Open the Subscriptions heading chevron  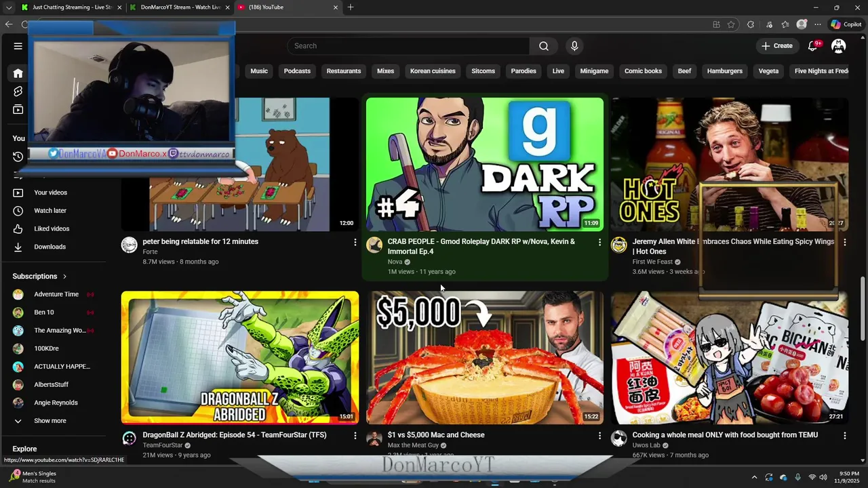click(x=64, y=277)
